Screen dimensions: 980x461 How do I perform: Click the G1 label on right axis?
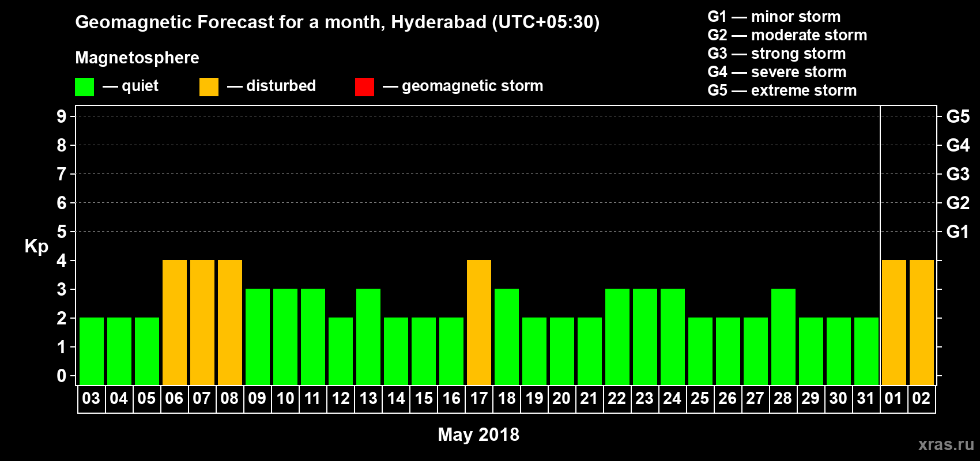[958, 232]
